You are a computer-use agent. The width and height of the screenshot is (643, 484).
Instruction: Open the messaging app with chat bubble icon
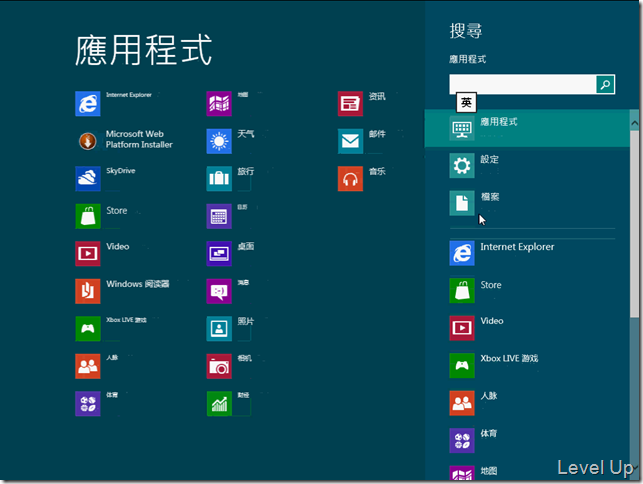tap(219, 291)
